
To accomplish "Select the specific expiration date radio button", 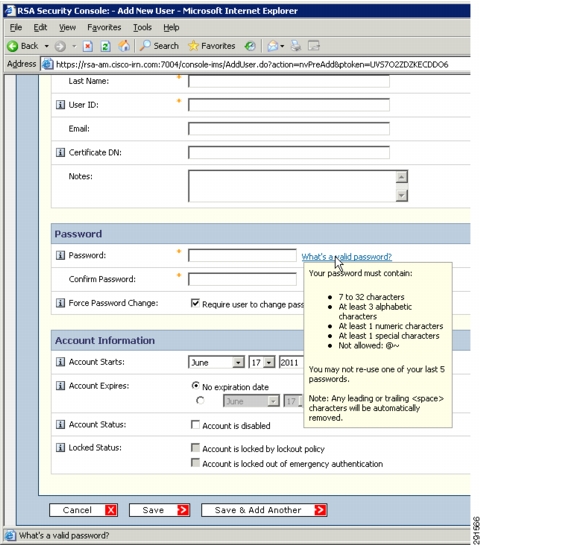I will tap(200, 400).
